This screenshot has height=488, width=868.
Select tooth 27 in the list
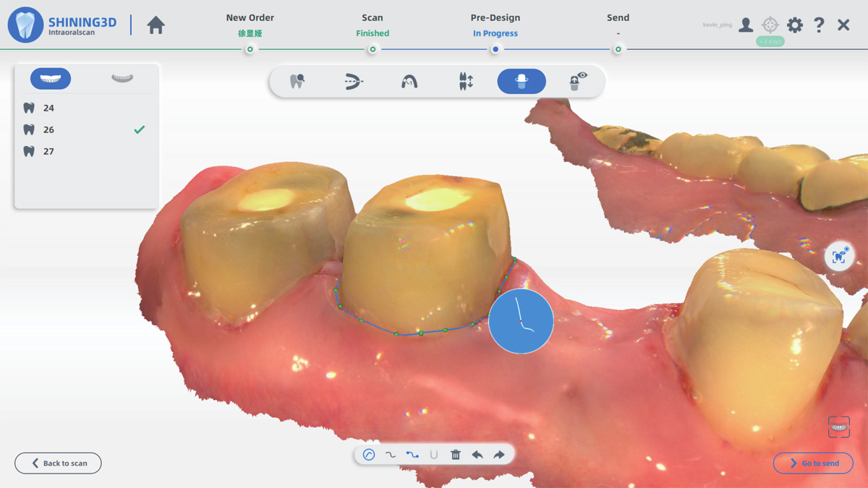click(48, 151)
